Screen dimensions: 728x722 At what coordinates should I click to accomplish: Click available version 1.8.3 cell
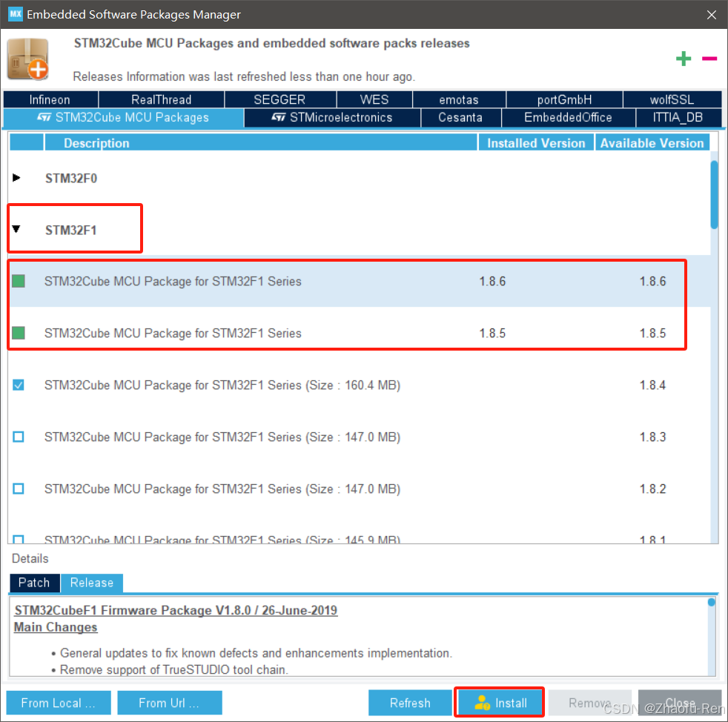tap(653, 437)
